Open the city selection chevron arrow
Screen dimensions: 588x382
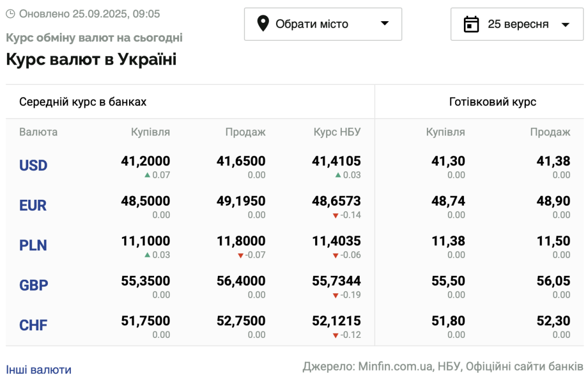click(x=384, y=24)
